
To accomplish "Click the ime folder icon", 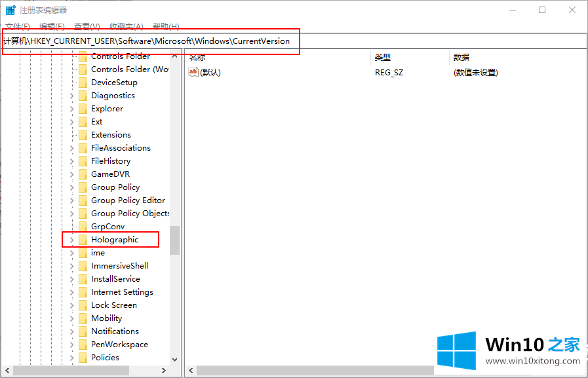I will coord(83,253).
